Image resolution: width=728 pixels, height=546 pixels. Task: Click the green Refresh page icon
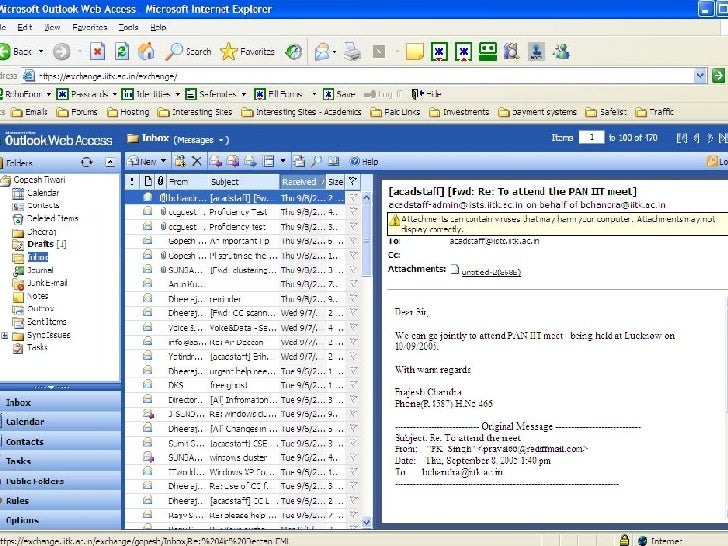(x=122, y=52)
